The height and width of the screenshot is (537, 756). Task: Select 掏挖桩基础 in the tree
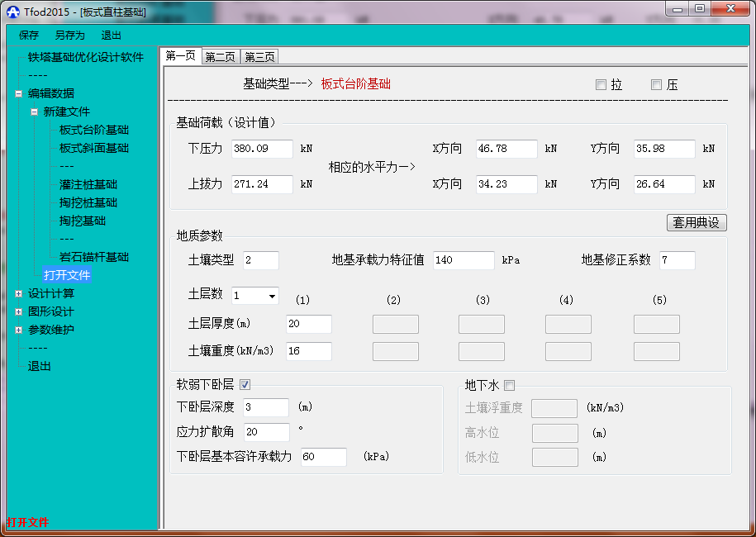tap(88, 203)
